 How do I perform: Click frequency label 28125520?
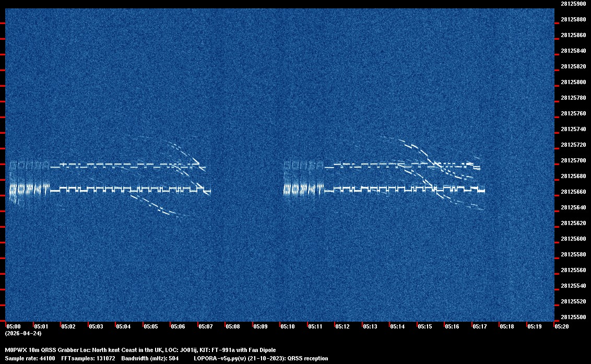[573, 301]
